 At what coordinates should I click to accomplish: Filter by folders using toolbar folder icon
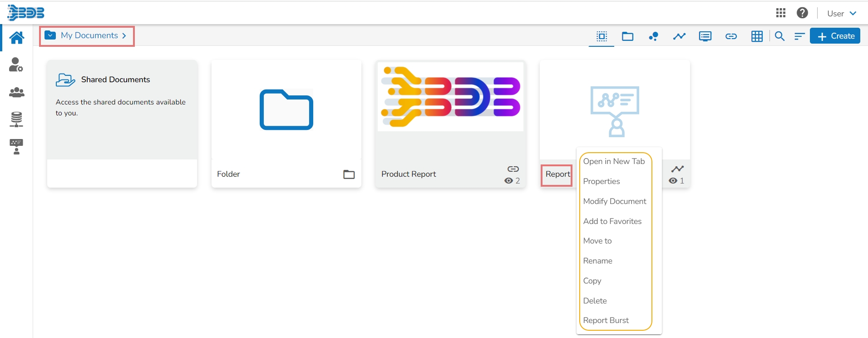click(628, 36)
